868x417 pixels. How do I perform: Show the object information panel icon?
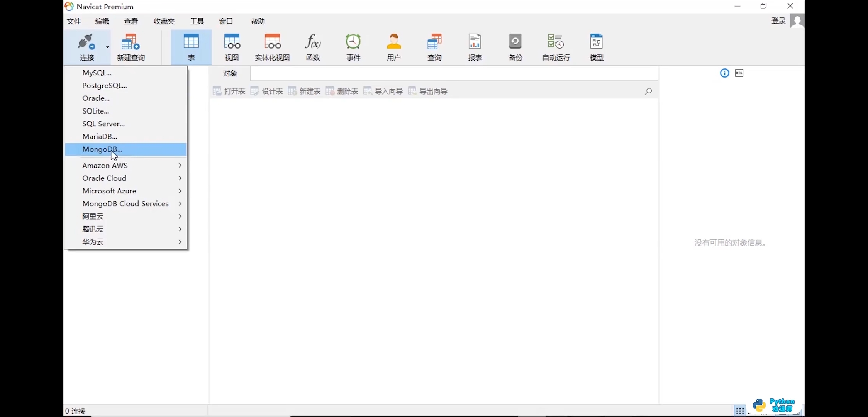pyautogui.click(x=724, y=73)
